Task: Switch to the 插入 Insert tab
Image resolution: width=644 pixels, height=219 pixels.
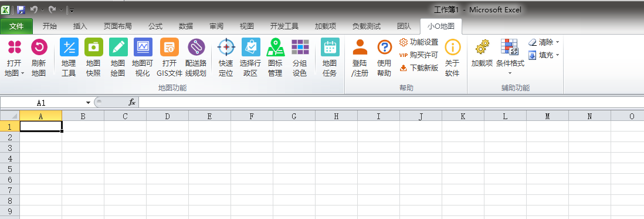Action: pos(80,26)
